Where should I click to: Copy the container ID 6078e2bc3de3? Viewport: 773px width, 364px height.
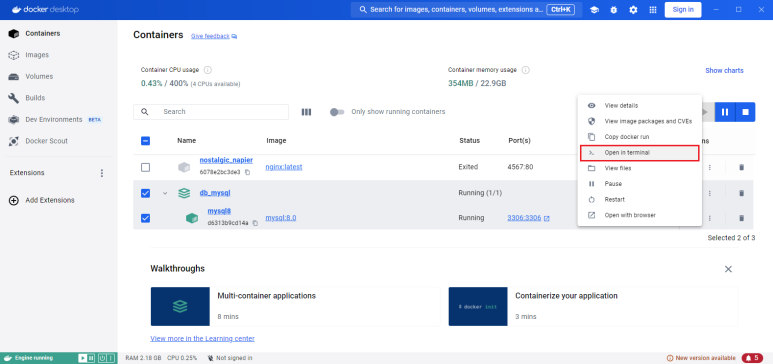pos(247,173)
